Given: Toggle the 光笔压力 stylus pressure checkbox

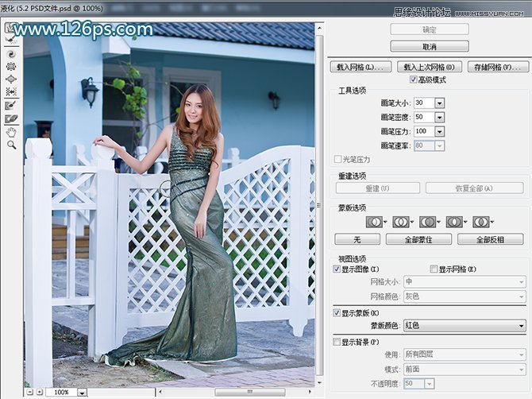Looking at the screenshot, I should [x=337, y=159].
